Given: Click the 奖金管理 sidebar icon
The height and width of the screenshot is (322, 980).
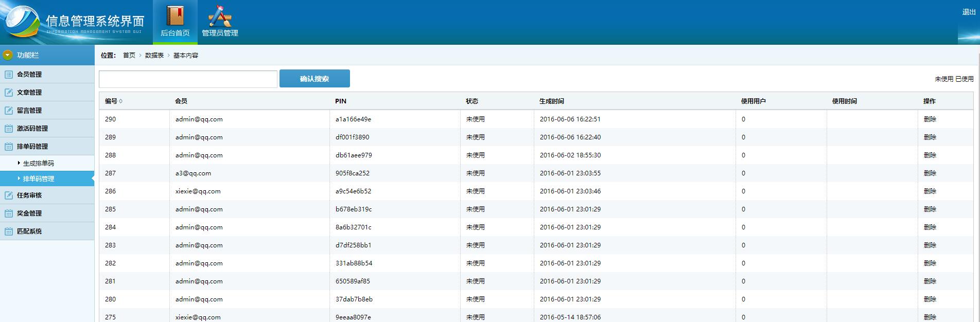Looking at the screenshot, I should (x=9, y=213).
